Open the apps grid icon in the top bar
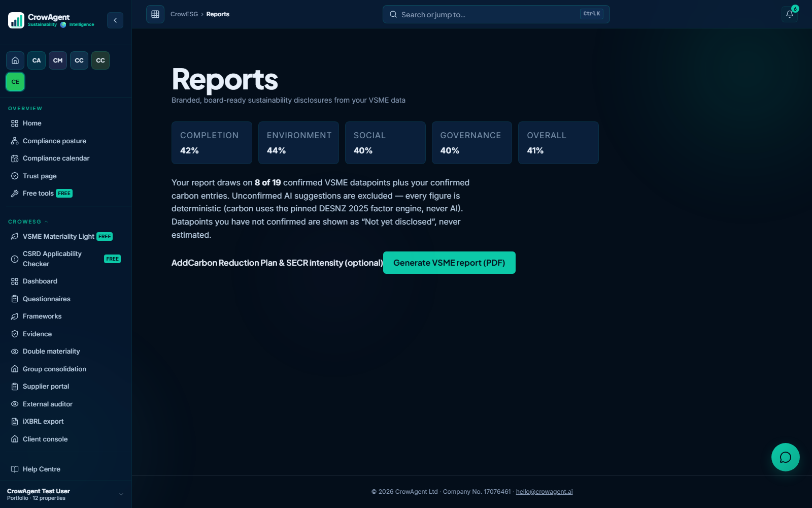812x508 pixels. [155, 14]
